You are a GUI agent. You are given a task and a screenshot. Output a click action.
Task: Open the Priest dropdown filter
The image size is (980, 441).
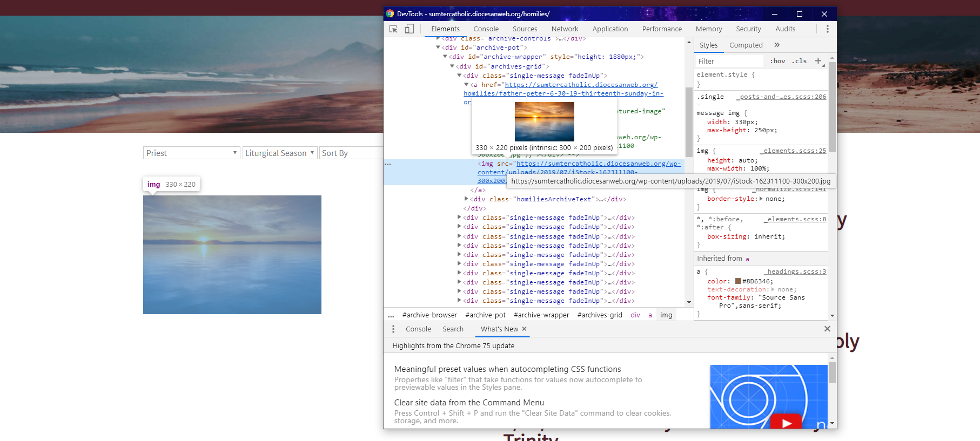(x=191, y=153)
